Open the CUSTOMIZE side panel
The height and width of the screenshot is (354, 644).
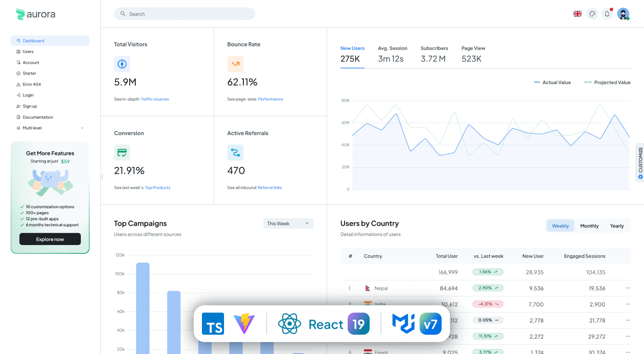[x=640, y=162]
